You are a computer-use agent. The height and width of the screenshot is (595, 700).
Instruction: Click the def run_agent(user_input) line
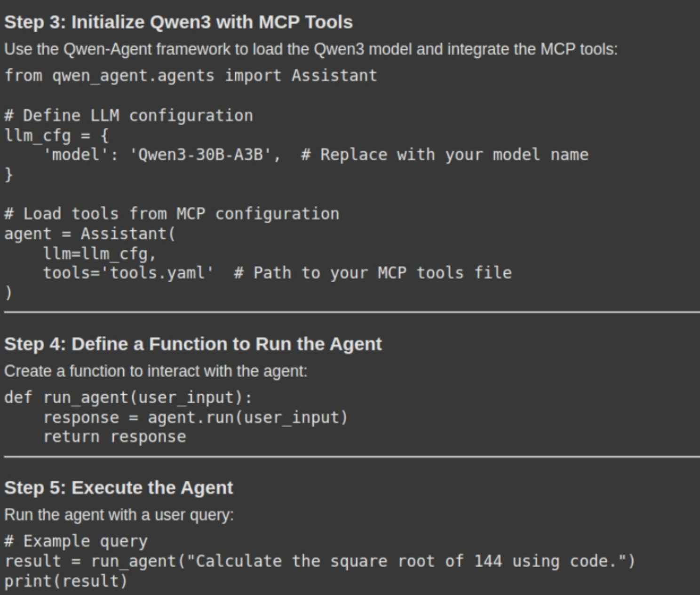[128, 397]
